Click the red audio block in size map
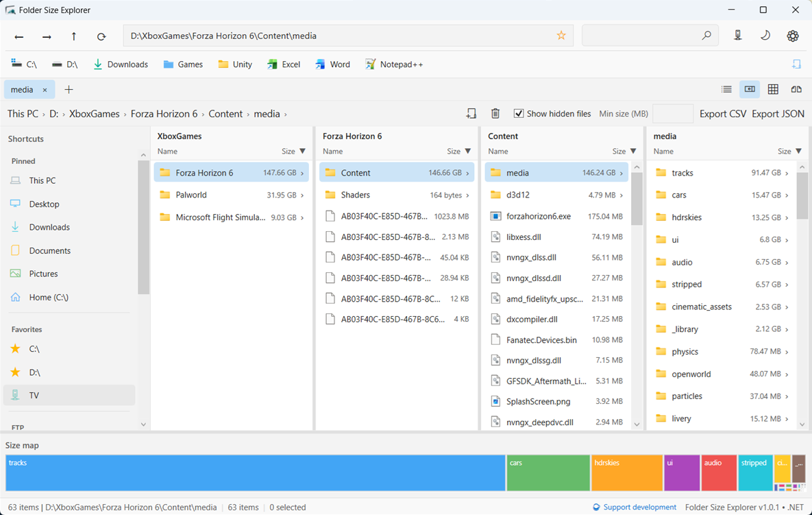 coord(719,472)
